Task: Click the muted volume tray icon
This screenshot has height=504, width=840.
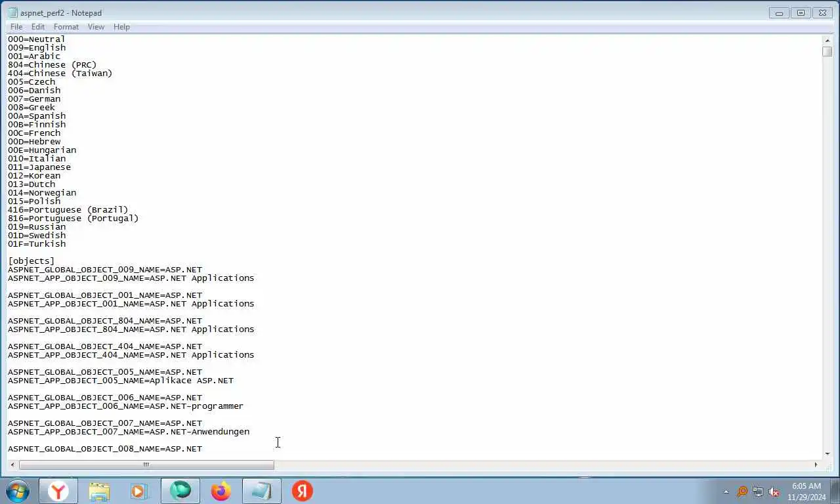Action: tap(774, 492)
